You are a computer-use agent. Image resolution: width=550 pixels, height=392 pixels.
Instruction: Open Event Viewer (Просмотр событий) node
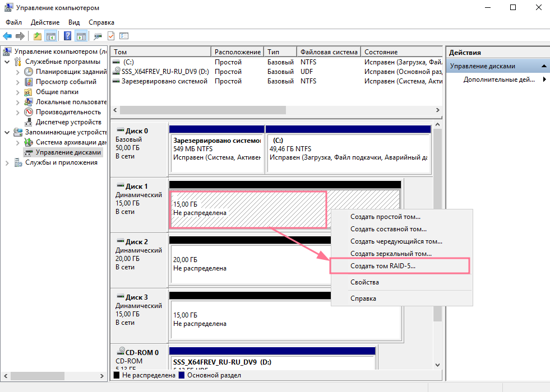[66, 82]
